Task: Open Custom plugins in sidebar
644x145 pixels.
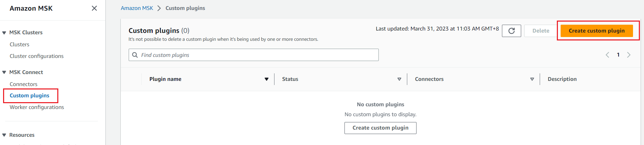Action: coord(30,96)
